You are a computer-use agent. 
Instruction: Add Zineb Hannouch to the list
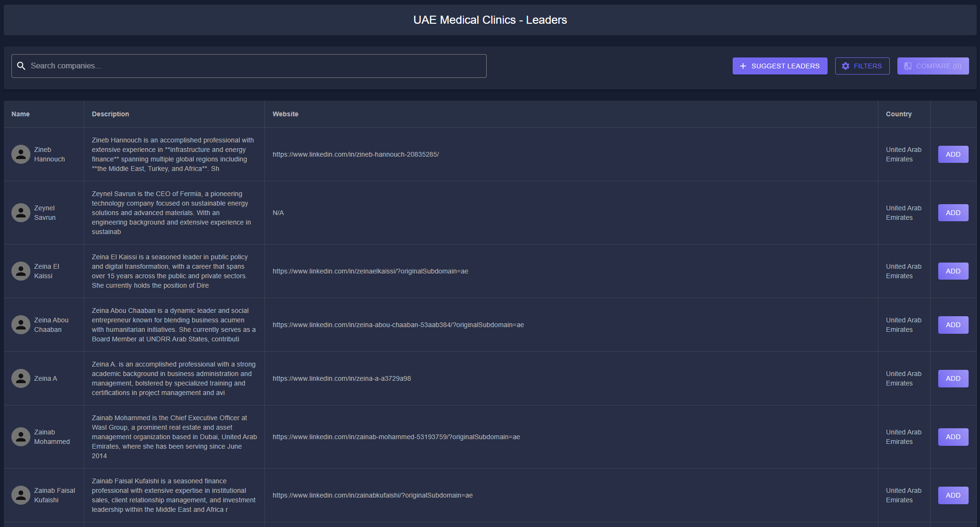[952, 154]
